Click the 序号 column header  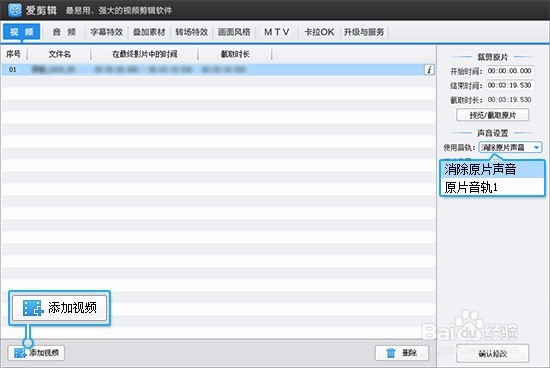(x=13, y=54)
